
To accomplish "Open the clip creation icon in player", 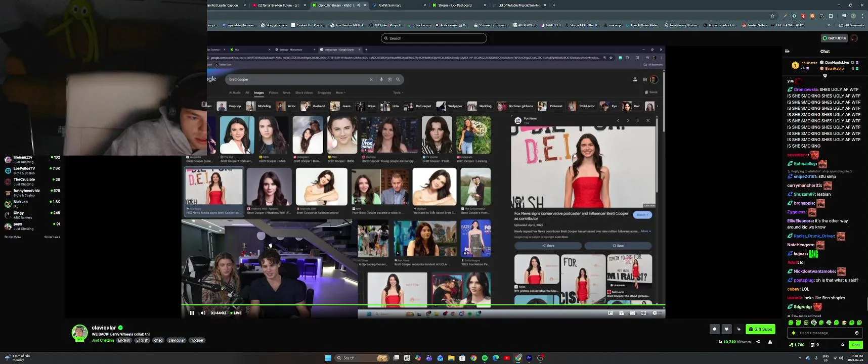I will [621, 313].
